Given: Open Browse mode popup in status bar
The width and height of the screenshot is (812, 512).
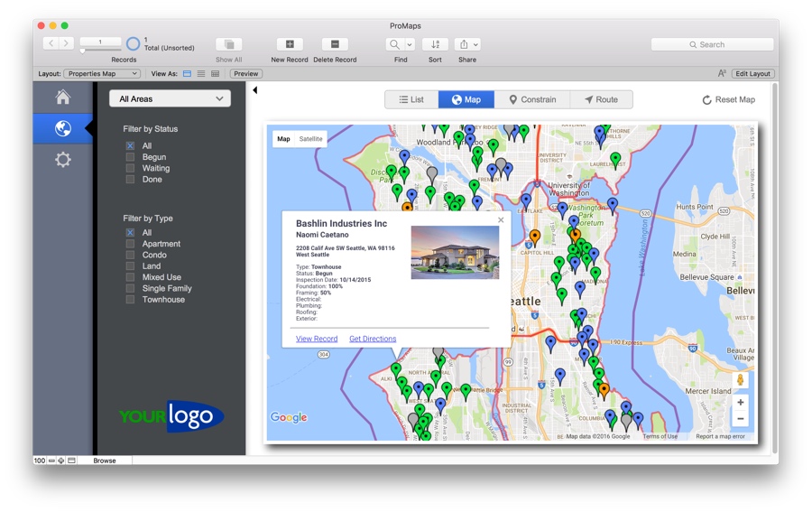Looking at the screenshot, I should point(105,461).
